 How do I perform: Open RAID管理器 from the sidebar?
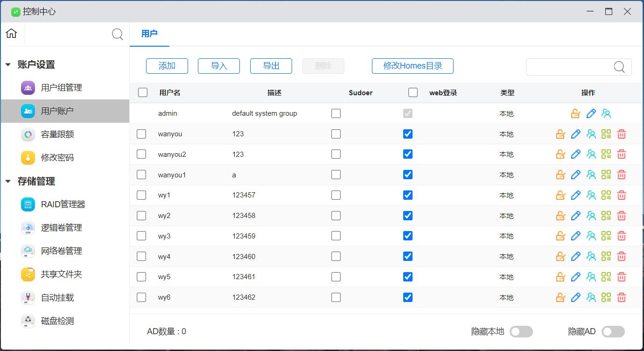tap(63, 204)
